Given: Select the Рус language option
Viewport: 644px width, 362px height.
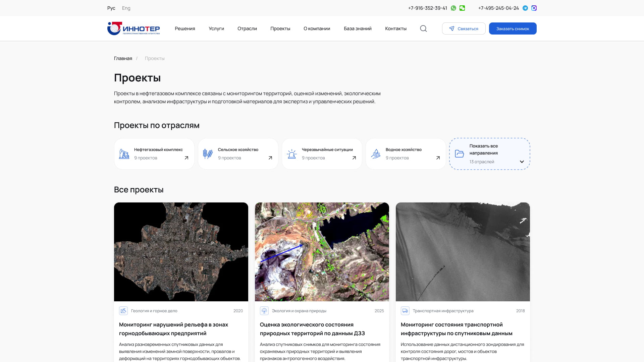Looking at the screenshot, I should tap(111, 8).
